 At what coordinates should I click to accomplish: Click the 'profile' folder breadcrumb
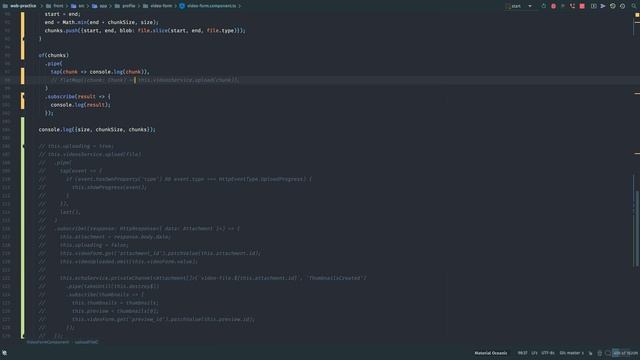tap(129, 6)
